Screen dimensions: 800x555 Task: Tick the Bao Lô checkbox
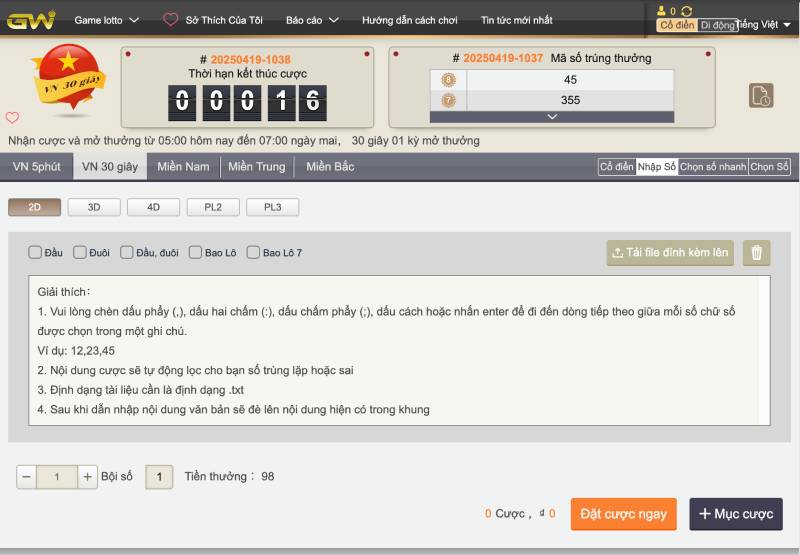(196, 253)
